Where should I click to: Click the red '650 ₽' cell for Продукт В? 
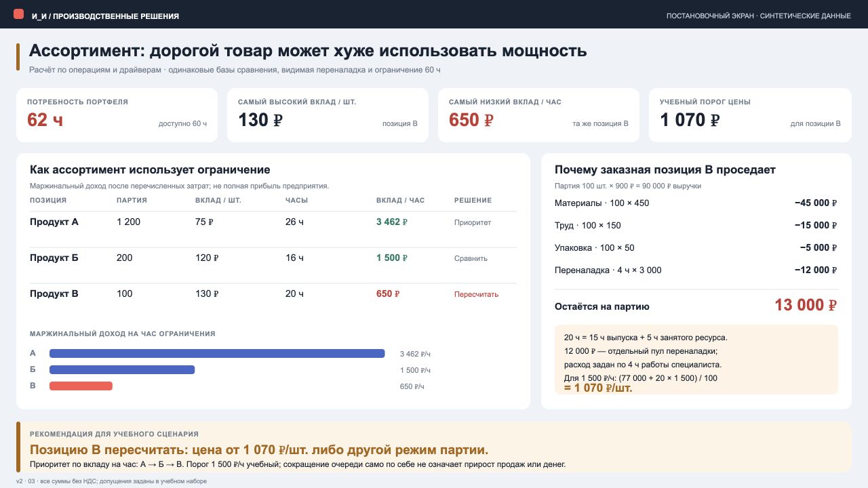pos(388,293)
